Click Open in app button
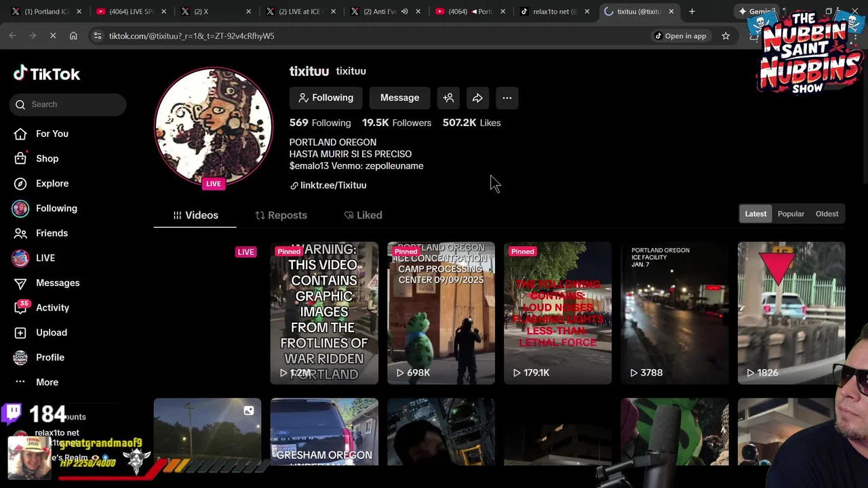 coord(680,36)
